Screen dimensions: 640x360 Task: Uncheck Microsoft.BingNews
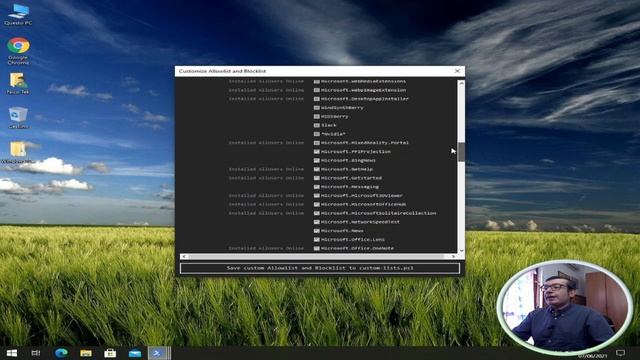[316, 160]
